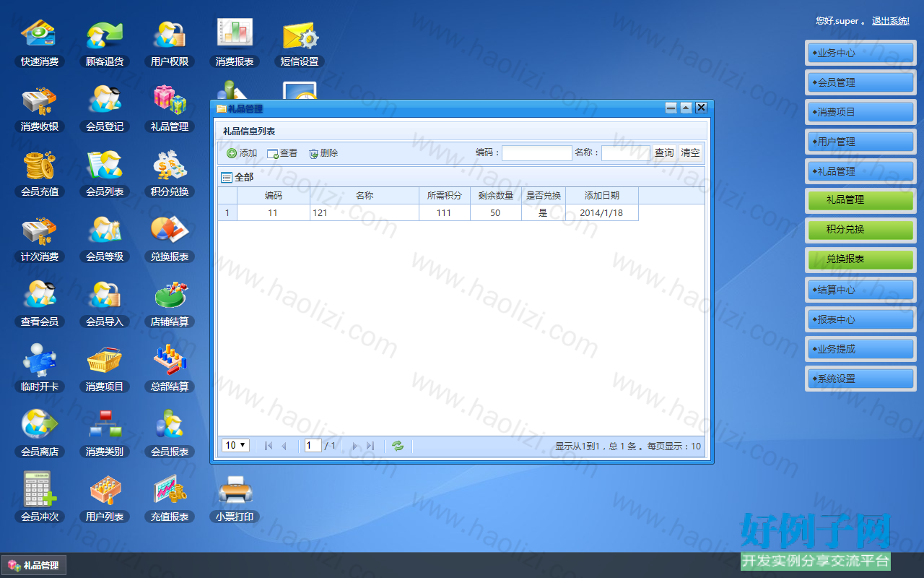Click the 礼品管理 desktop icon
Image resolution: width=924 pixels, height=578 pixels.
(170, 108)
